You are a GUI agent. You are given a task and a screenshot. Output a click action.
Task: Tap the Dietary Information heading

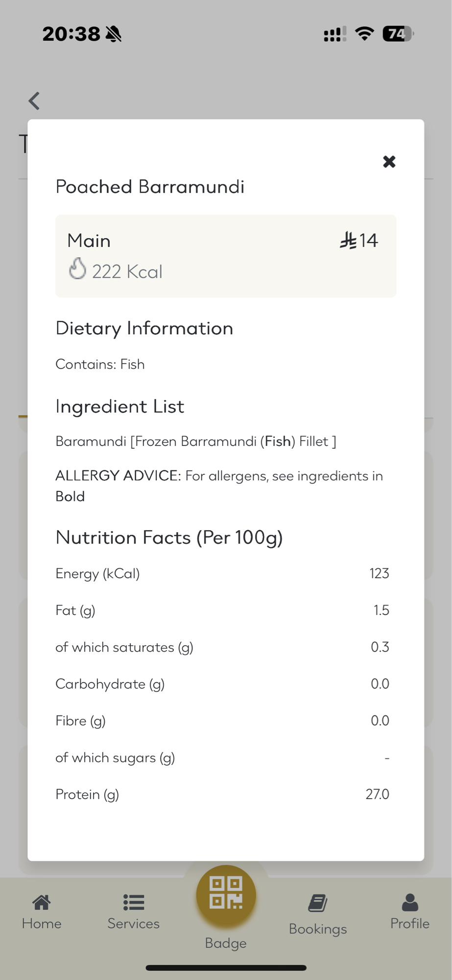click(x=144, y=328)
